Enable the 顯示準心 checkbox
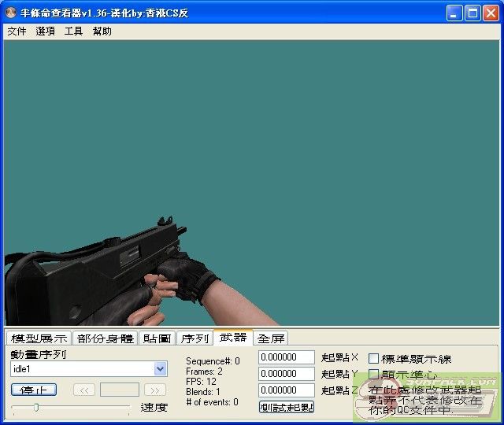This screenshot has height=425, width=504. pyautogui.click(x=373, y=374)
